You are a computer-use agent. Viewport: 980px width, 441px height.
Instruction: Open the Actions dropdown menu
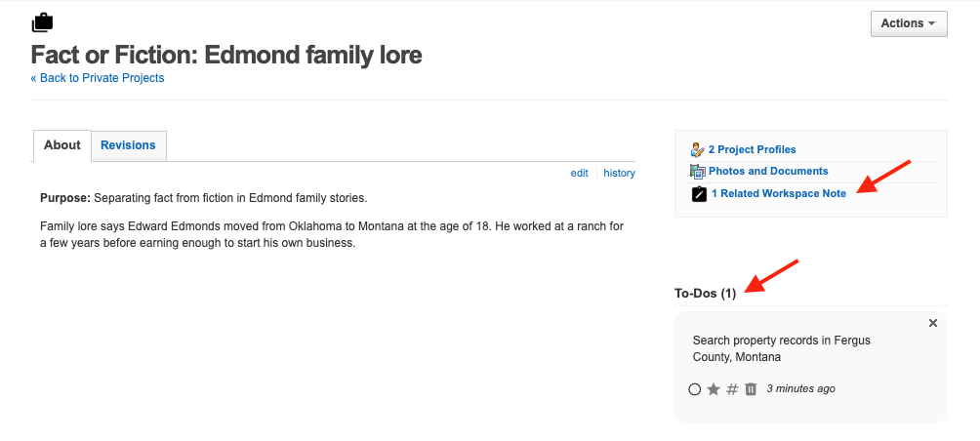point(908,23)
